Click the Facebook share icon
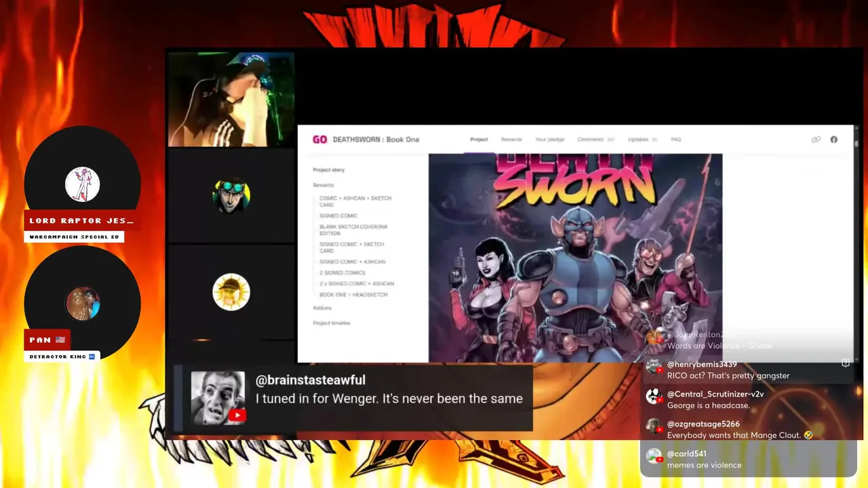Image resolution: width=868 pixels, height=488 pixels. [834, 140]
